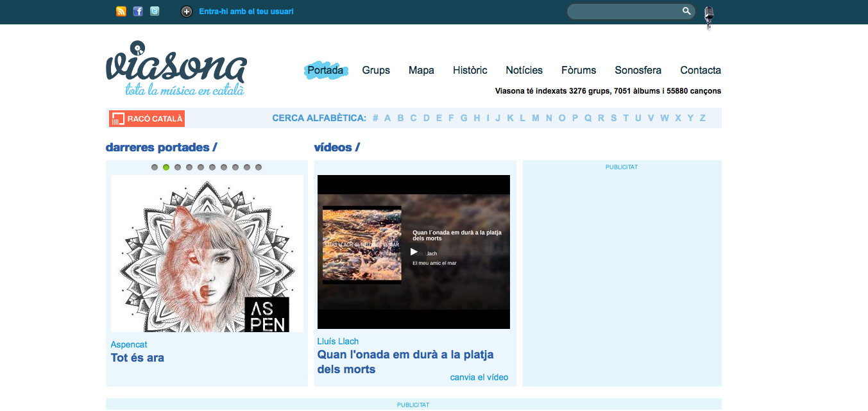The height and width of the screenshot is (411, 868).
Task: Click 'canvia el vídeo' link
Action: coord(479,377)
